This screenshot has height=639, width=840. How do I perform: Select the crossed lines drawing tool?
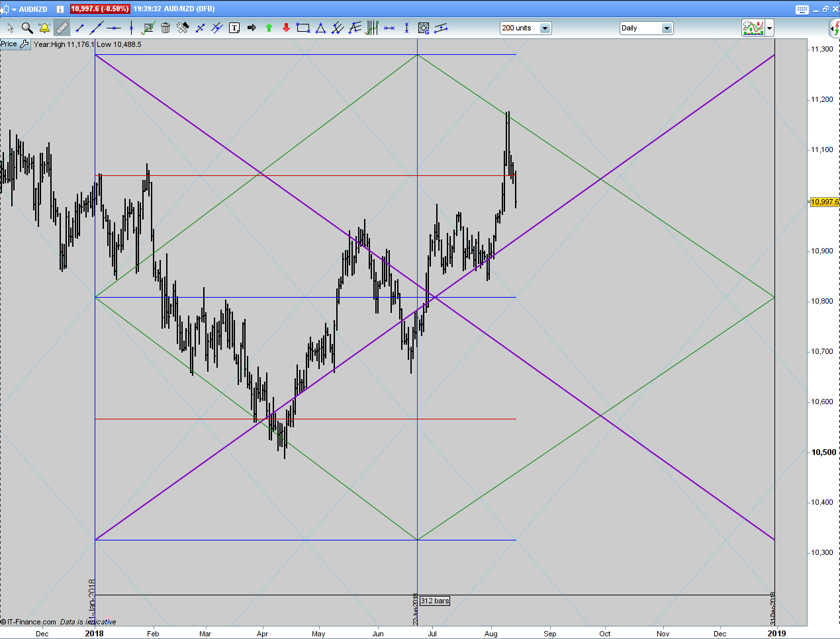[200, 28]
